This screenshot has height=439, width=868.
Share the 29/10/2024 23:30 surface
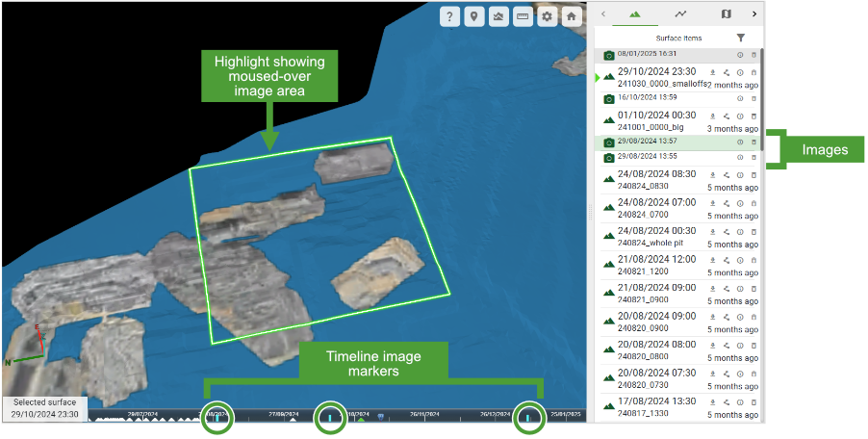(x=727, y=72)
